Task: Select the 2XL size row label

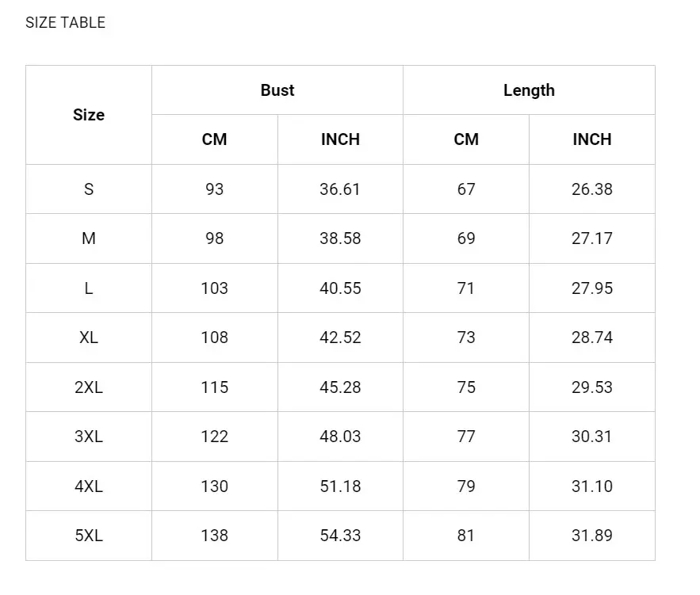Action: point(89,387)
